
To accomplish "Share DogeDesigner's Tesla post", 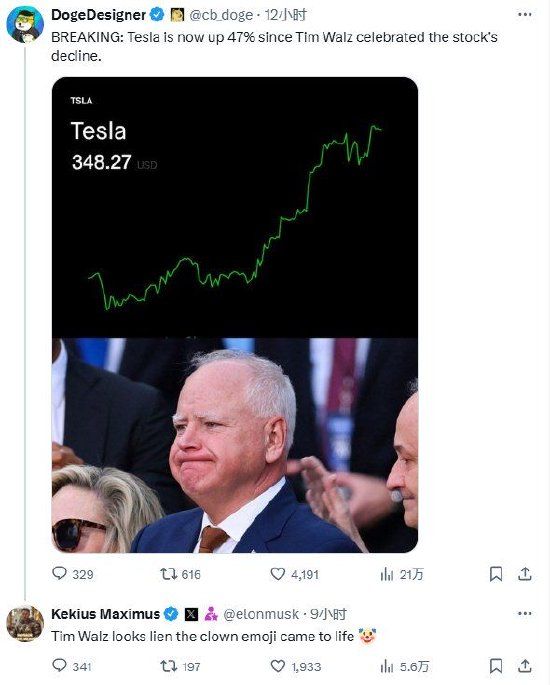I will pos(525,574).
